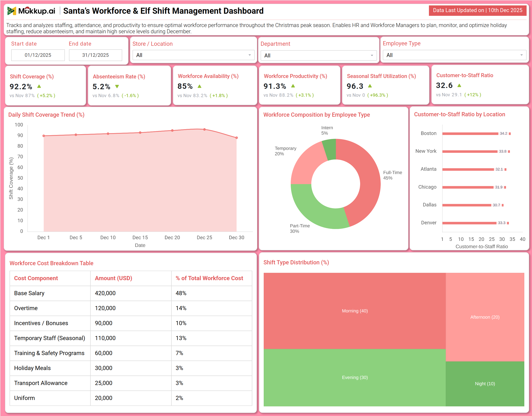Select the Dec 20 data point
This screenshot has width=532, height=416.
click(172, 130)
